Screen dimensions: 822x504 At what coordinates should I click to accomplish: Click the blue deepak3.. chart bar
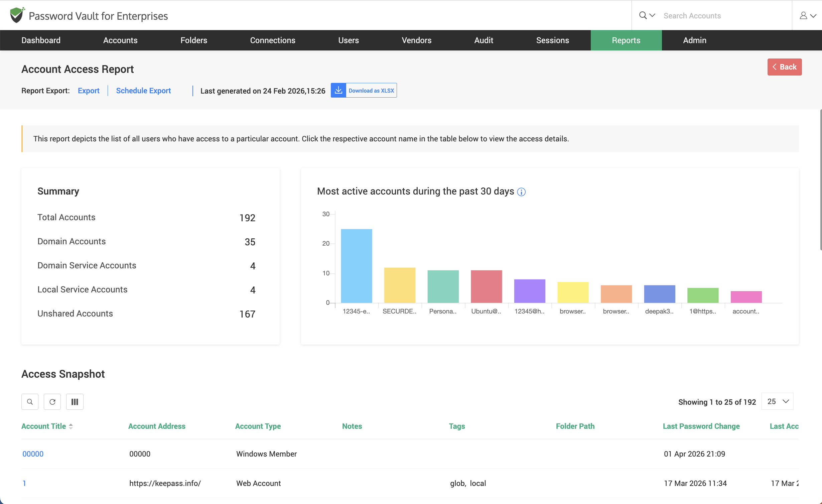tap(660, 294)
